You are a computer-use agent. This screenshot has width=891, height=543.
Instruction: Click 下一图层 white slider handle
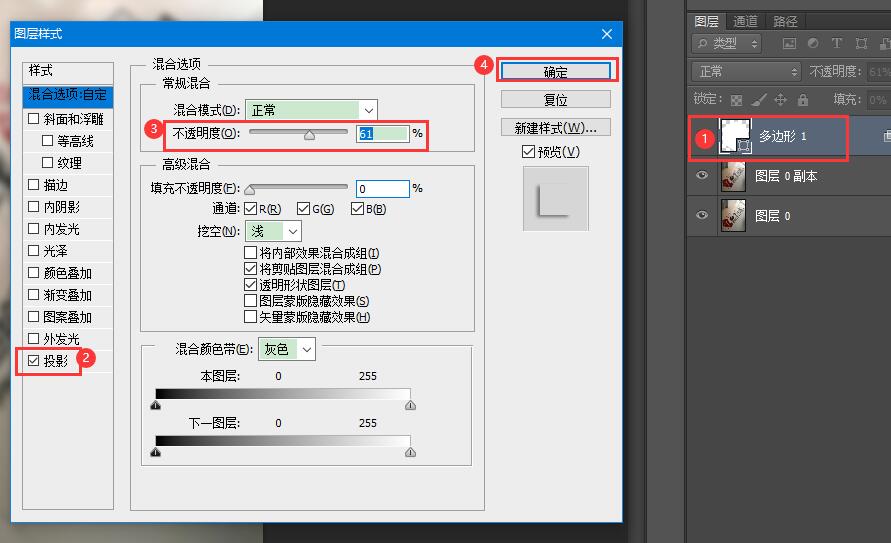410,452
